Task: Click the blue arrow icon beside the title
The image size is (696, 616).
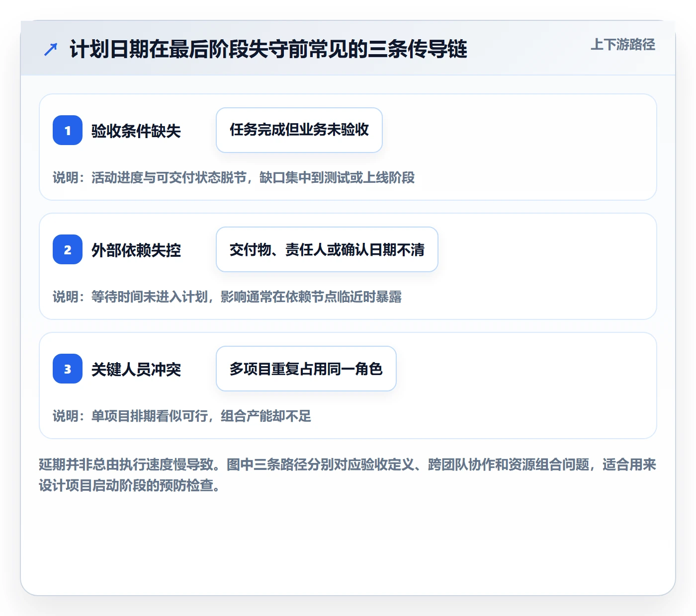Action: (51, 49)
